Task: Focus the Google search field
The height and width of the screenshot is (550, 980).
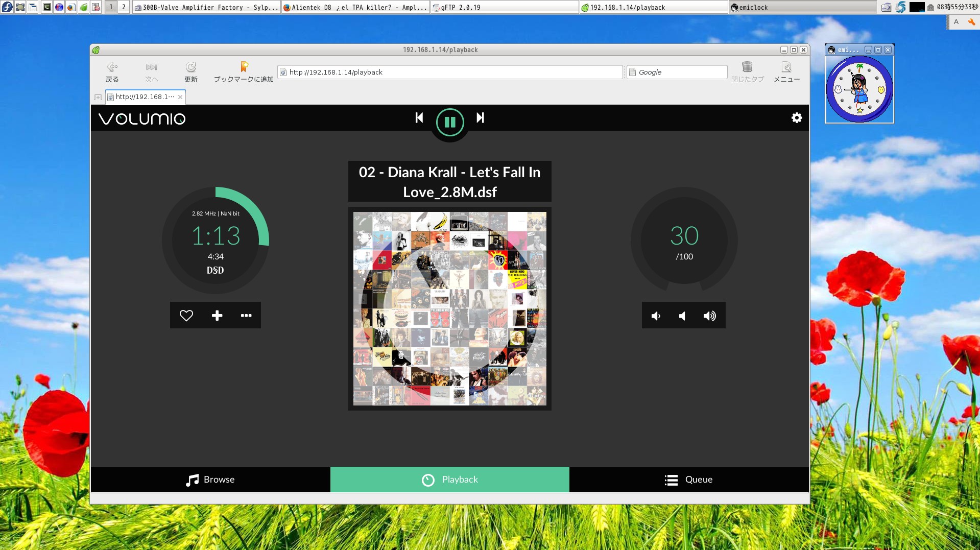Action: pos(676,71)
